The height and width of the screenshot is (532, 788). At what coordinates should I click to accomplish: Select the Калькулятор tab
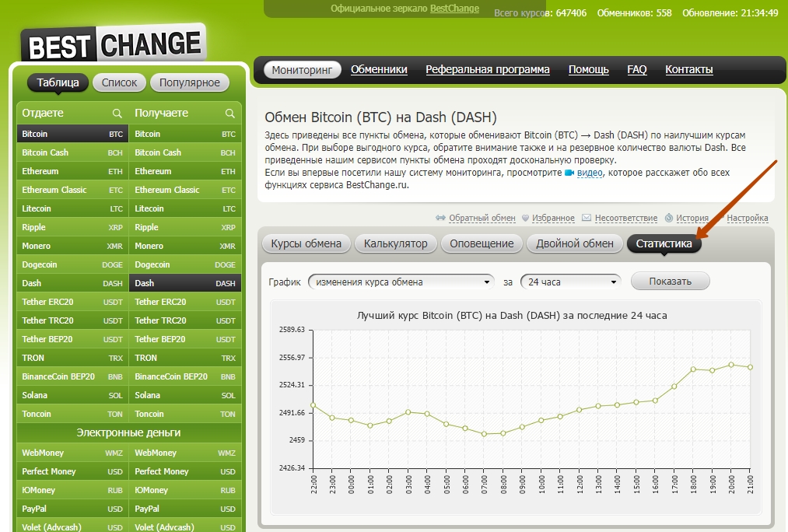pyautogui.click(x=395, y=243)
